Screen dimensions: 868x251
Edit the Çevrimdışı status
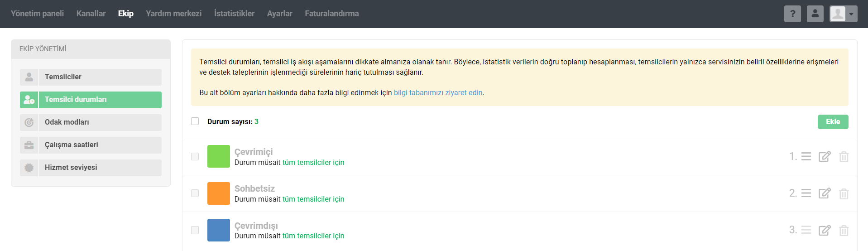click(x=825, y=230)
